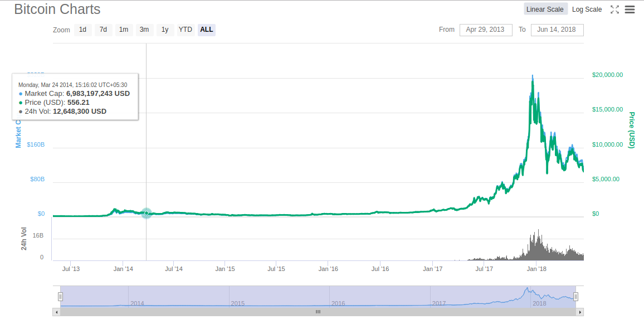This screenshot has width=644, height=324.
Task: Set zoom range to 7d
Action: [x=103, y=30]
